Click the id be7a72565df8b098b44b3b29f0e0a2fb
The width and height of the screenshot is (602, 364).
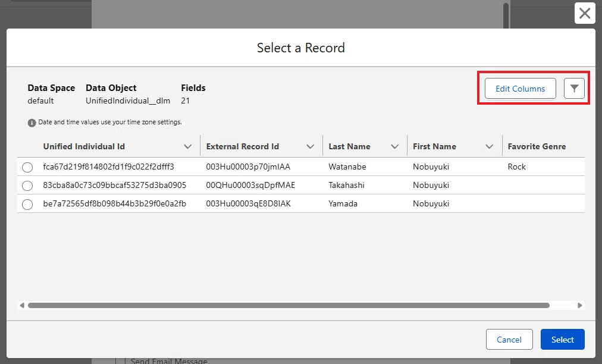[114, 203]
